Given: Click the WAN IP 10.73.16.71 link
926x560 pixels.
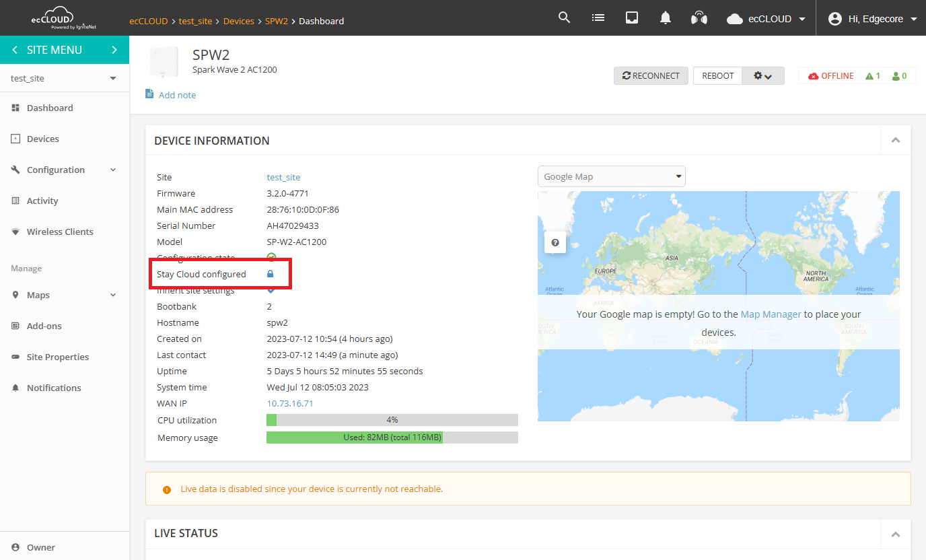Looking at the screenshot, I should pyautogui.click(x=290, y=403).
